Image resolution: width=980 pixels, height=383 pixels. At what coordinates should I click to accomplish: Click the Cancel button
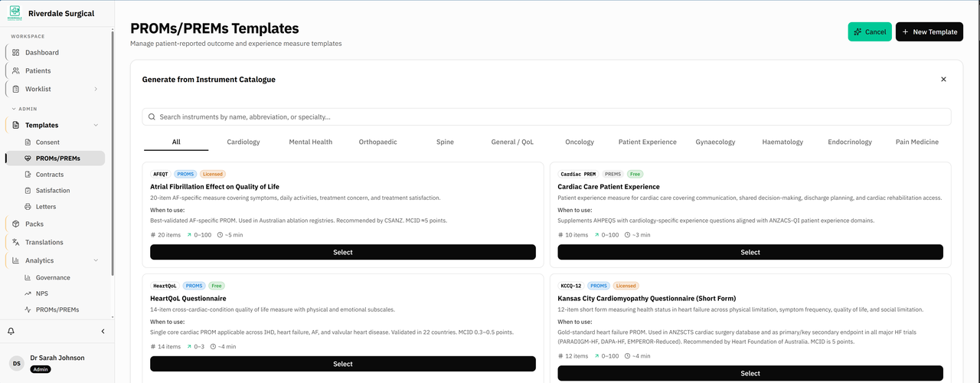(x=870, y=32)
